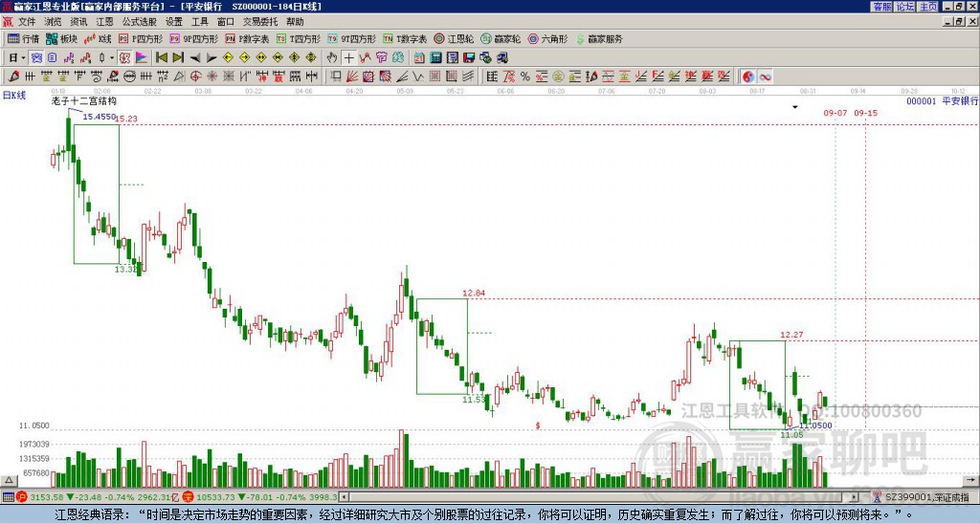Open the 江恩 menu

click(x=104, y=22)
